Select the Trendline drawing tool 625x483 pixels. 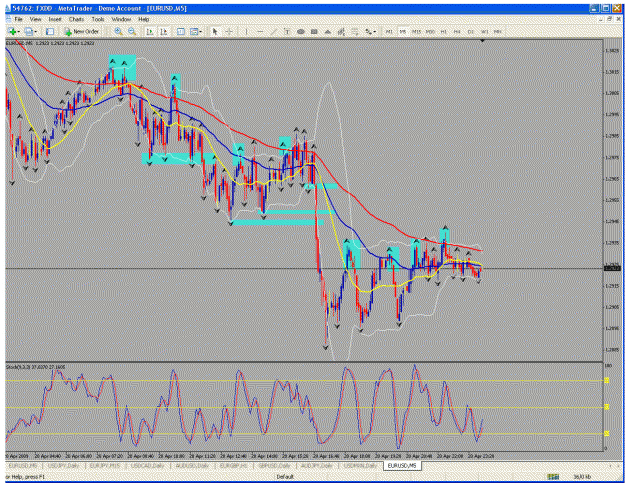[274, 31]
